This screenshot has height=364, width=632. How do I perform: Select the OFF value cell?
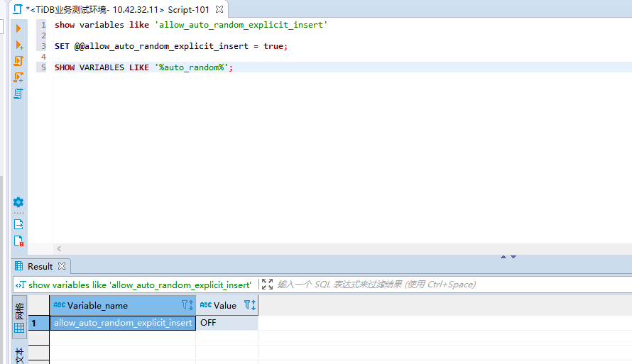[226, 323]
